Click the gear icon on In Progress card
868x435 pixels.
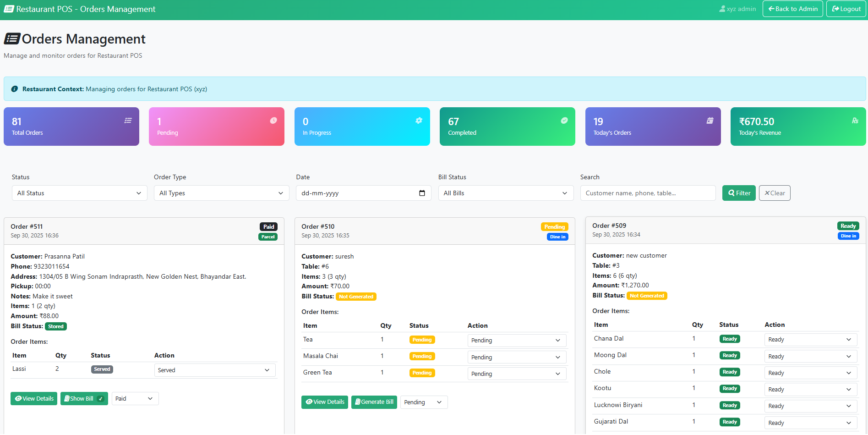click(x=419, y=120)
